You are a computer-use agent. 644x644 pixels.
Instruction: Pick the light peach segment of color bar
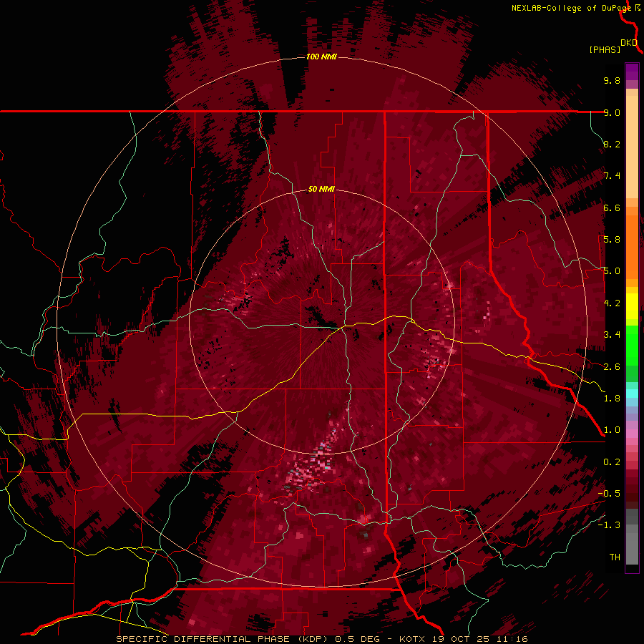click(632, 147)
